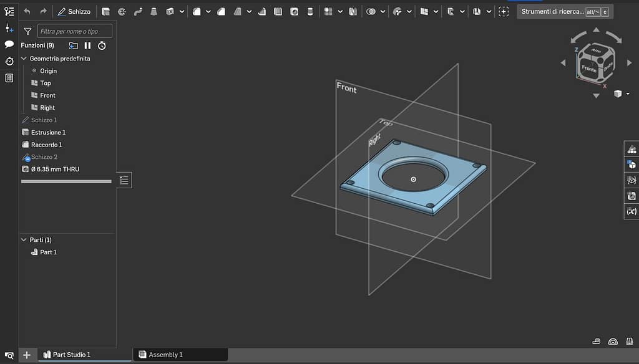Click the undo arrow

[x=27, y=11]
